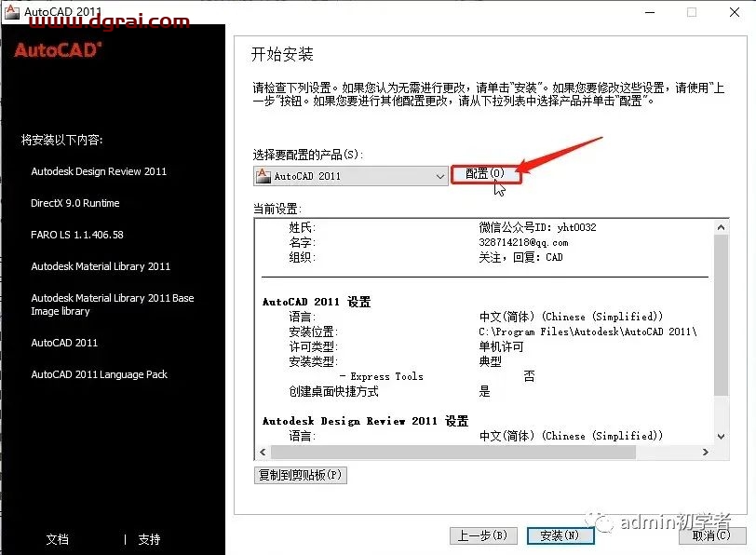Go back with 上一步(B) button
This screenshot has width=756, height=555.
(x=483, y=535)
